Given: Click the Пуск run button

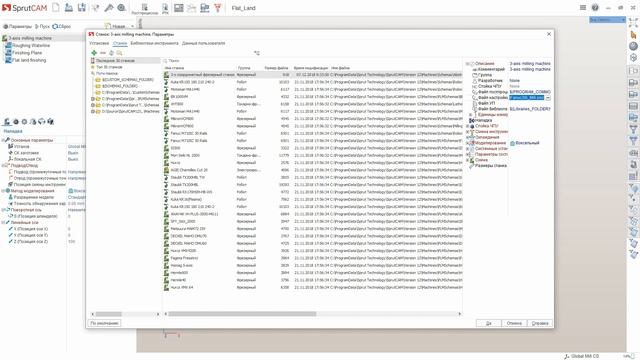Looking at the screenshot, I should point(42,27).
